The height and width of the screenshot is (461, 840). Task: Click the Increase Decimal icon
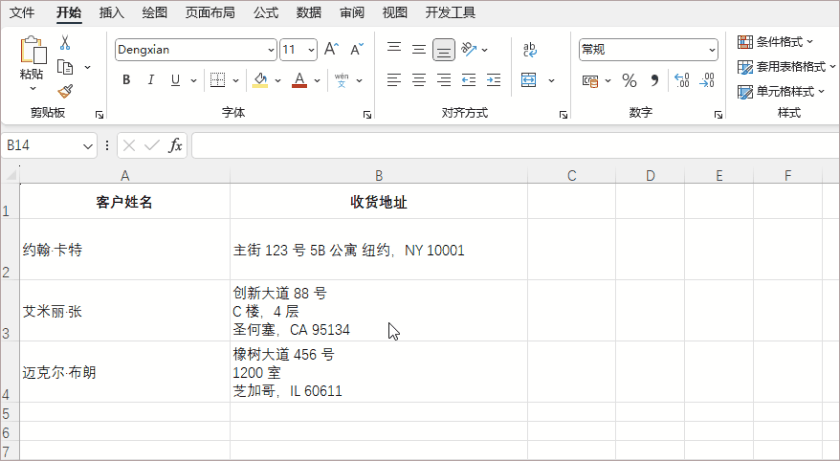tap(682, 80)
